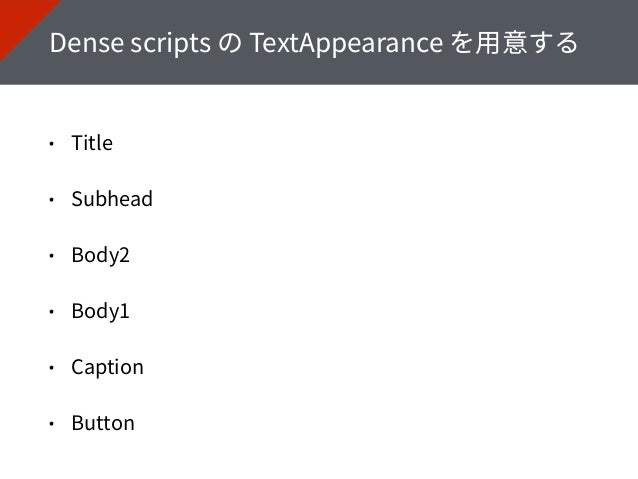This screenshot has width=638, height=479.
Task: Select the Button list item text
Action: pyautogui.click(x=103, y=423)
